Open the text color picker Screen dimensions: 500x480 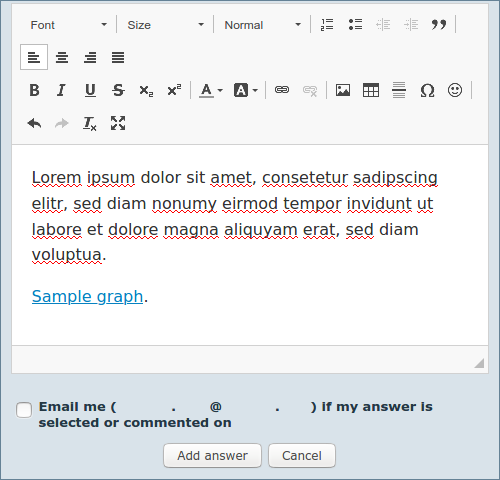point(211,90)
